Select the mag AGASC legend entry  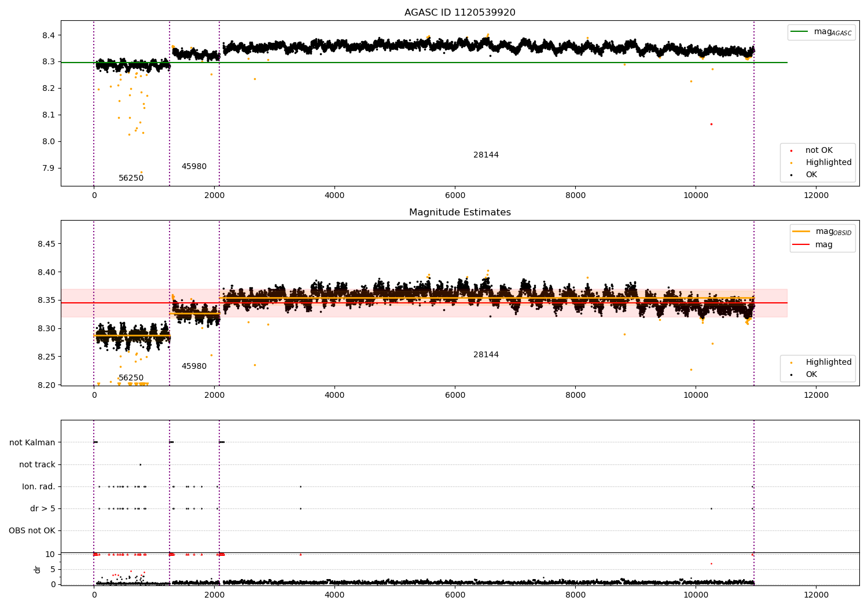pos(821,32)
